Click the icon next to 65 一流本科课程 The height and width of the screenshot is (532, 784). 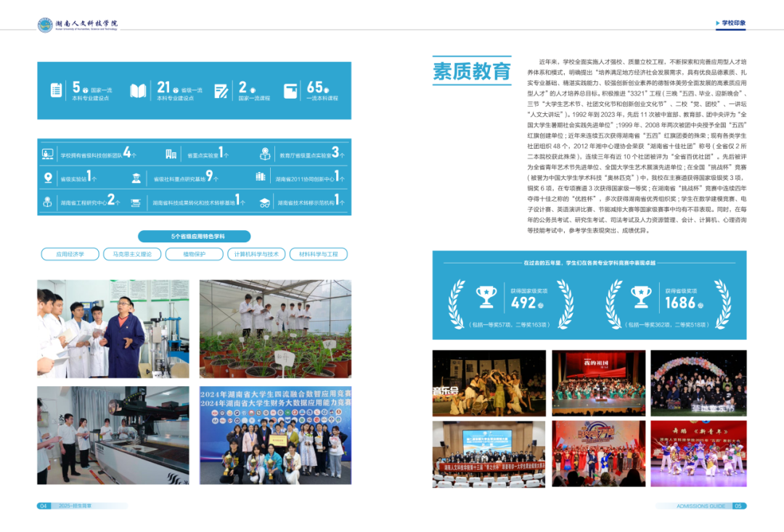coord(290,91)
